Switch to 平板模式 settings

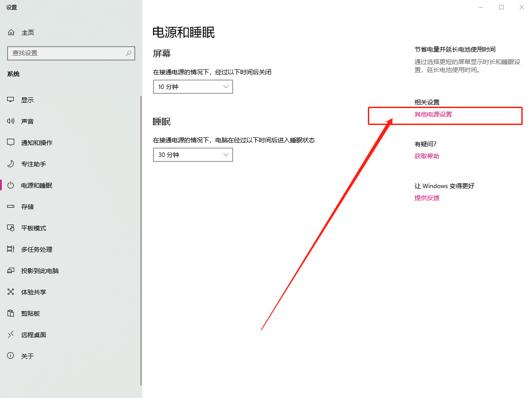click(27, 228)
